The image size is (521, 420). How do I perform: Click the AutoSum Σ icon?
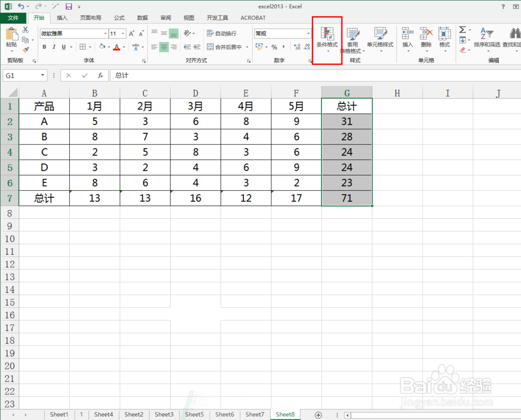click(463, 30)
